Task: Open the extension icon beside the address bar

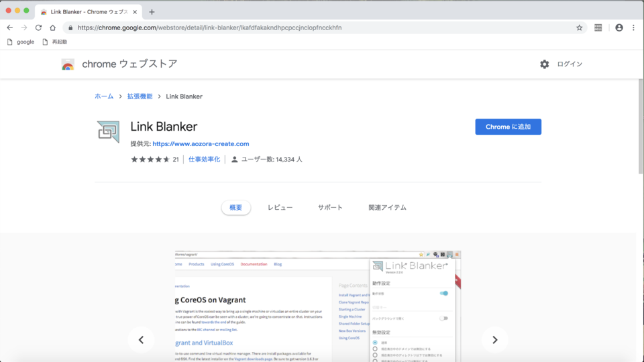Action: (598, 27)
